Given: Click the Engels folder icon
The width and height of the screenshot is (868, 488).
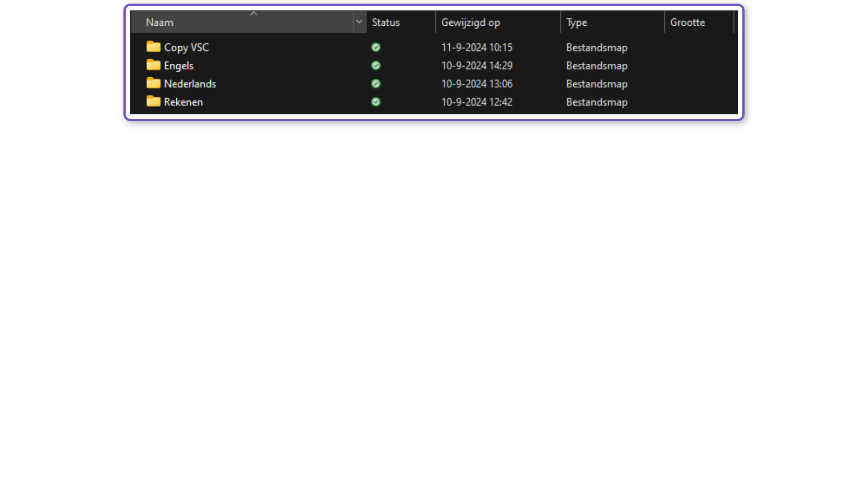Looking at the screenshot, I should [x=153, y=65].
